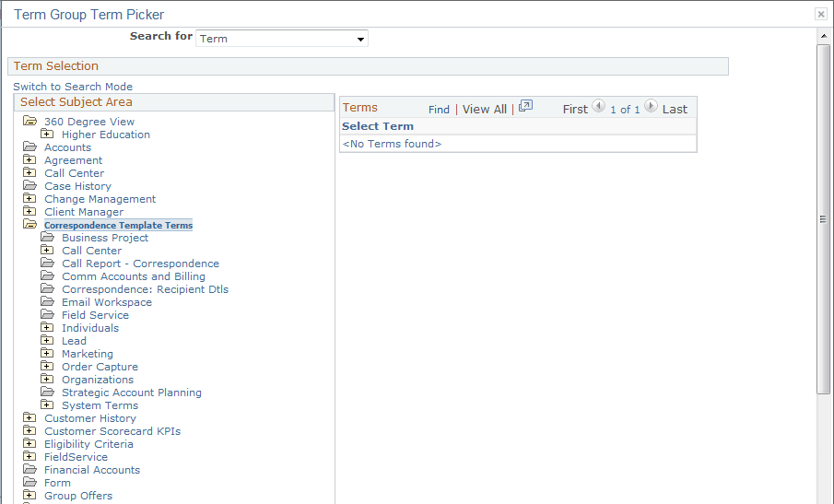Select Change Management subject area
Screen dimensions: 834x504
coord(100,199)
